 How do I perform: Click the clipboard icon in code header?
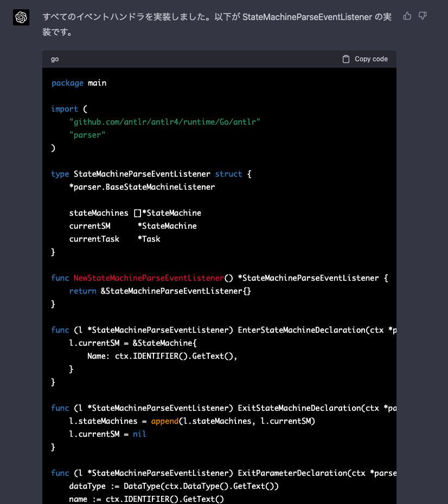pos(346,59)
